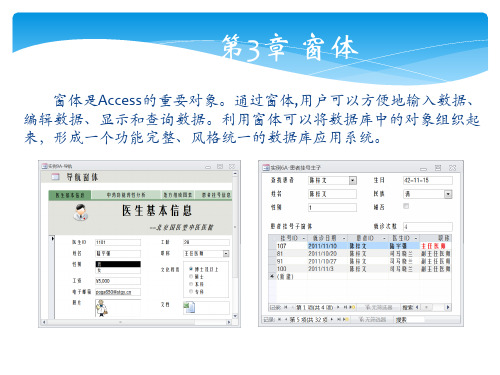The width and height of the screenshot is (500, 375).
Task: Switch to the 医生基本信息 green tab
Action: (x=70, y=195)
